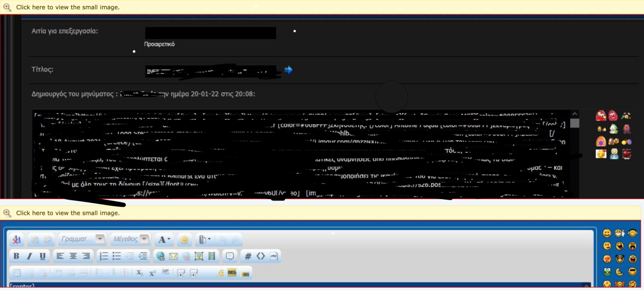Click the red creature emoticon in dark panel
Image resolution: width=644 pixels, height=290 pixels.
pyautogui.click(x=627, y=154)
